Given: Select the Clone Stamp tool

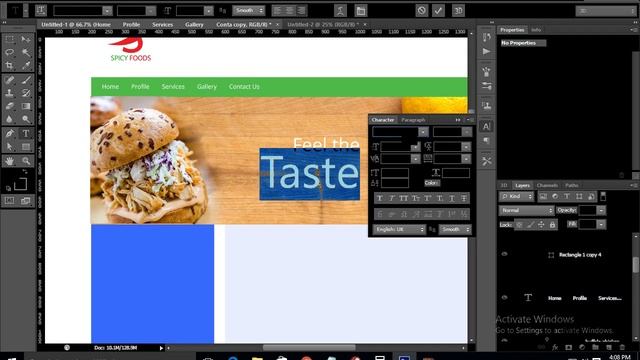Looking at the screenshot, I should pos(9,93).
